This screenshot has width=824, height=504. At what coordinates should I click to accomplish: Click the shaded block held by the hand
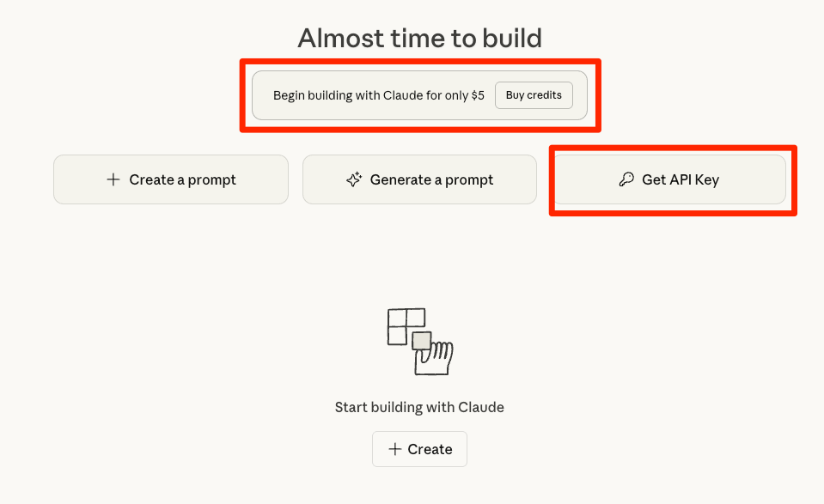click(421, 341)
